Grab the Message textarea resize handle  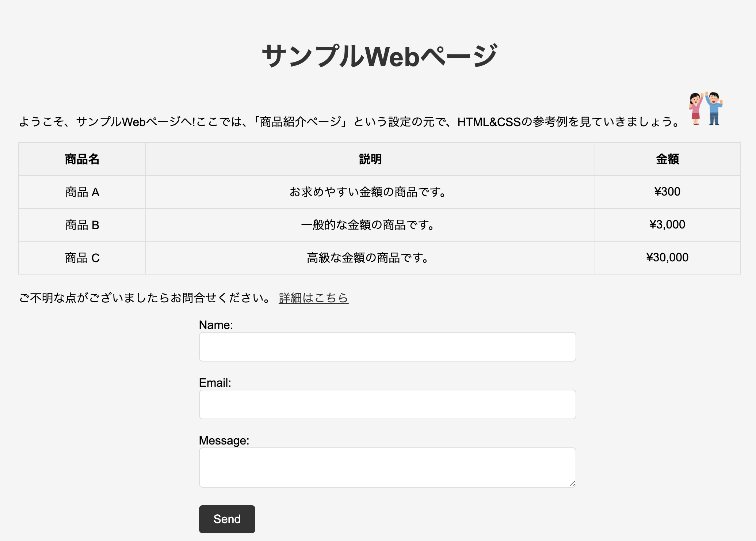(x=572, y=484)
